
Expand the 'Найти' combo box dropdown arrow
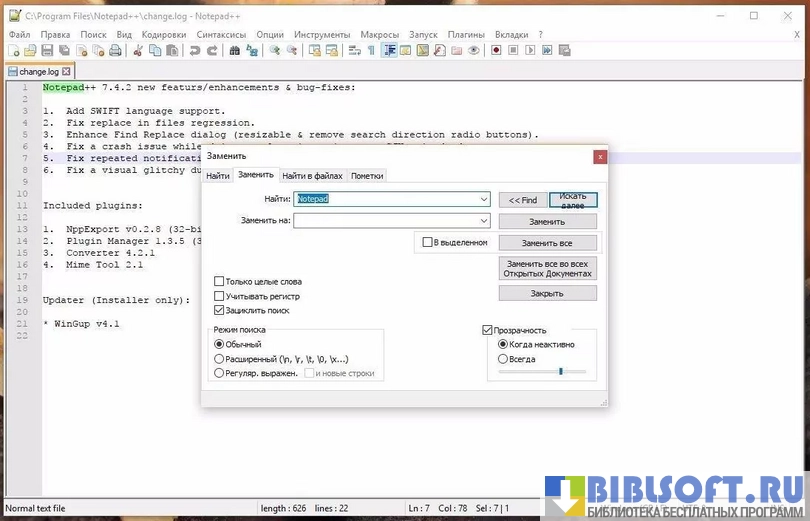click(484, 199)
